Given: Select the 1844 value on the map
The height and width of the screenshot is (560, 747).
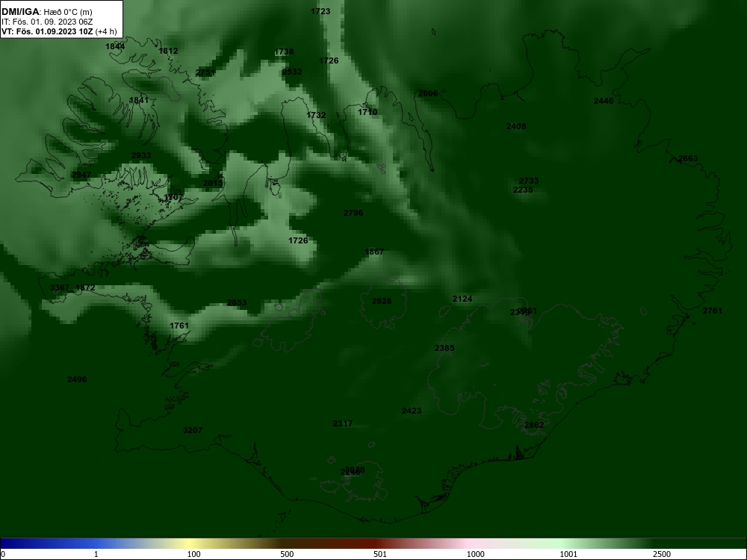Looking at the screenshot, I should (115, 46).
